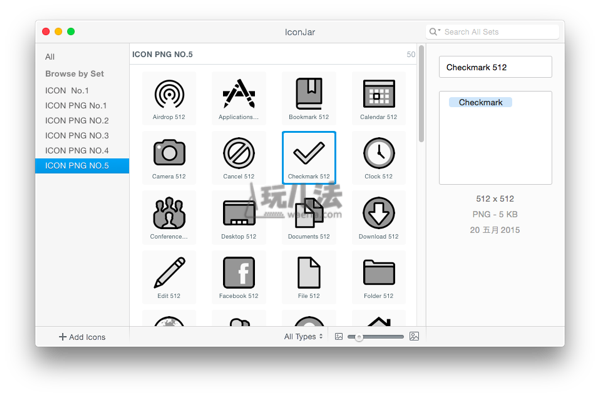Click the icon count 50
Viewport: 600px width, 397px height.
click(411, 54)
